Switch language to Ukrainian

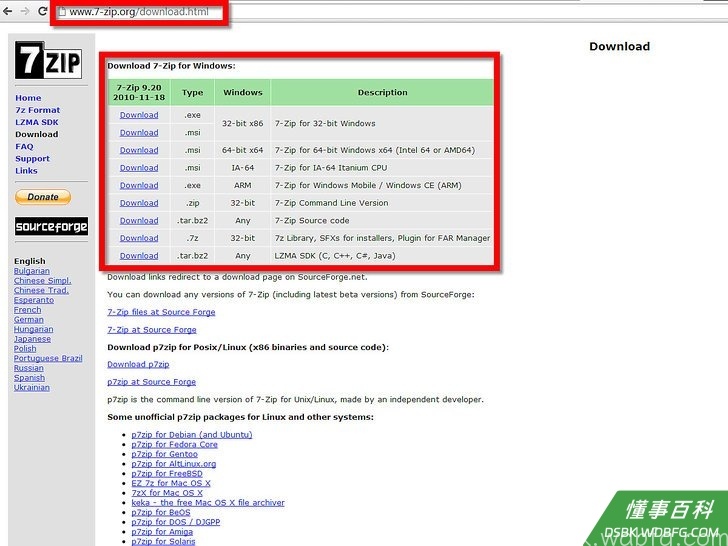pos(32,387)
